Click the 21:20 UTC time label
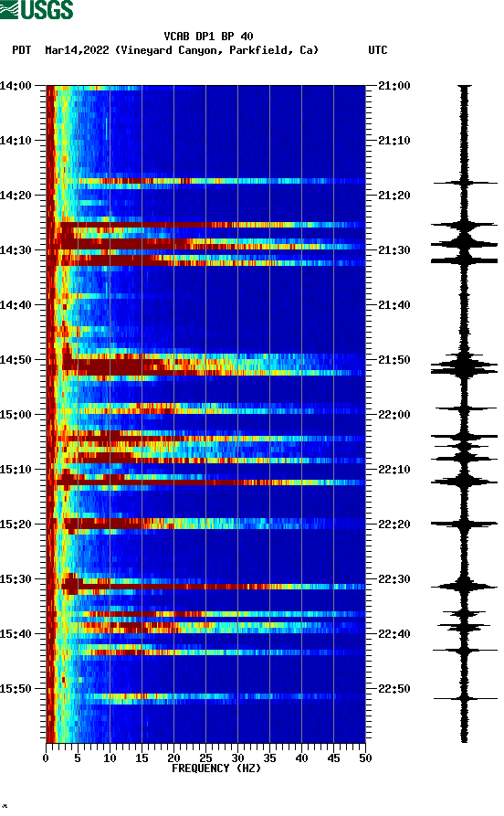Viewport: 504px width, 816px height. tap(394, 196)
